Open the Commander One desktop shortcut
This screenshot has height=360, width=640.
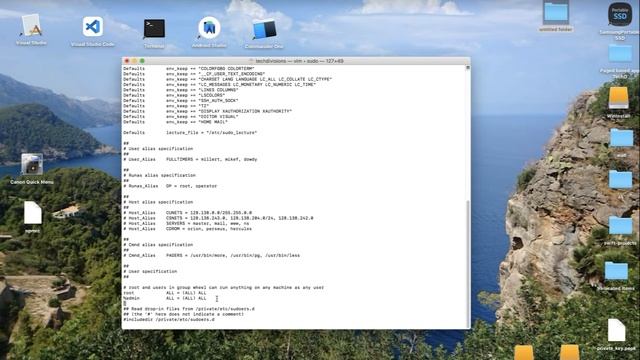264,31
